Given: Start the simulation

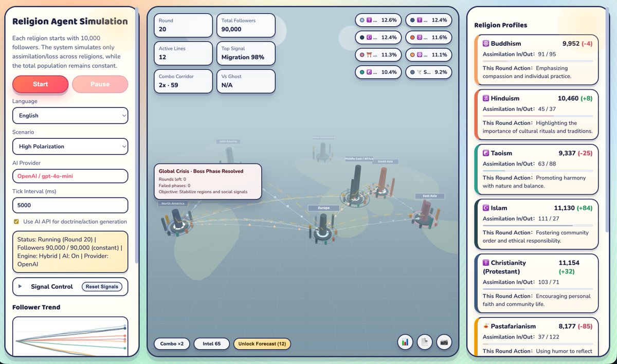Looking at the screenshot, I should click(x=40, y=84).
